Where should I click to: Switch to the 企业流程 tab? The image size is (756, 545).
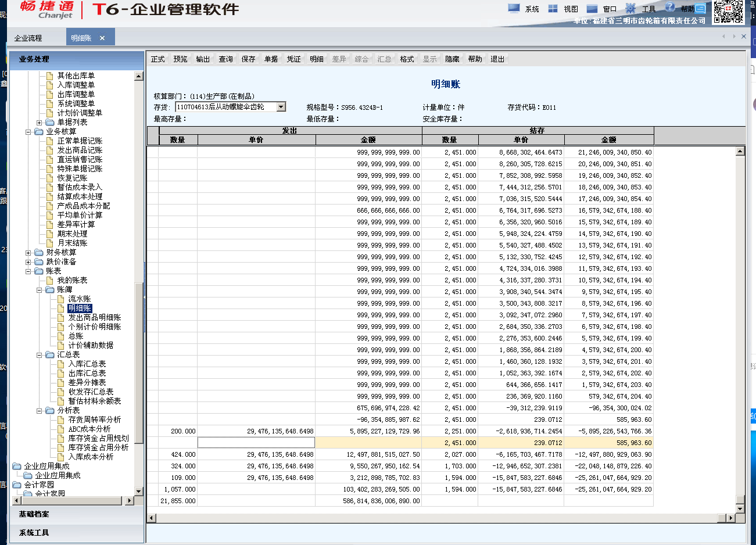click(x=28, y=38)
